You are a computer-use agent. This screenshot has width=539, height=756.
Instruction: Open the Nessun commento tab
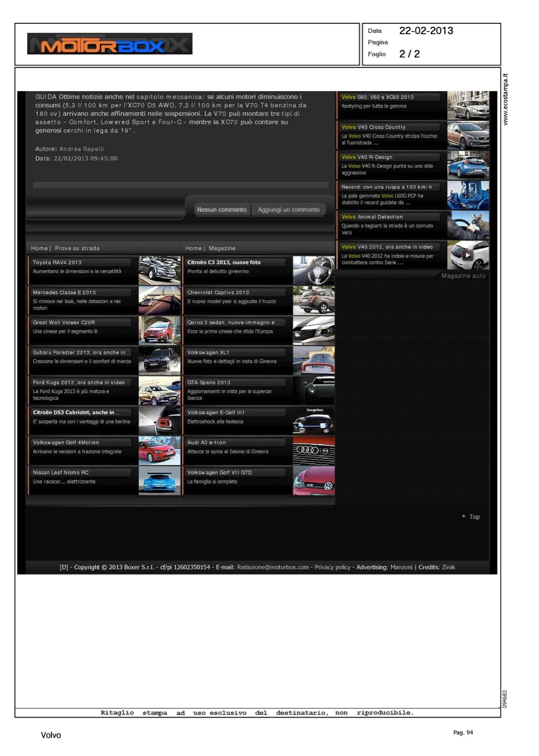221,210
